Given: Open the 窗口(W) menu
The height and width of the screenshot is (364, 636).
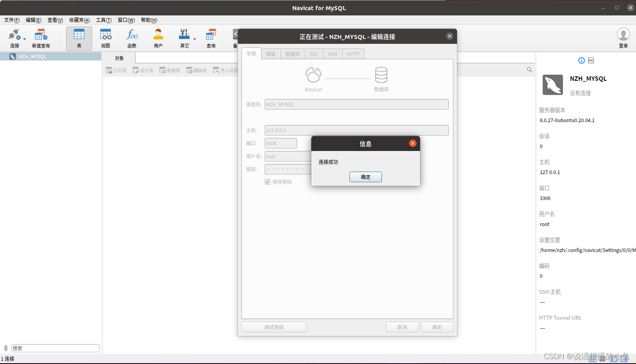Looking at the screenshot, I should coord(126,20).
